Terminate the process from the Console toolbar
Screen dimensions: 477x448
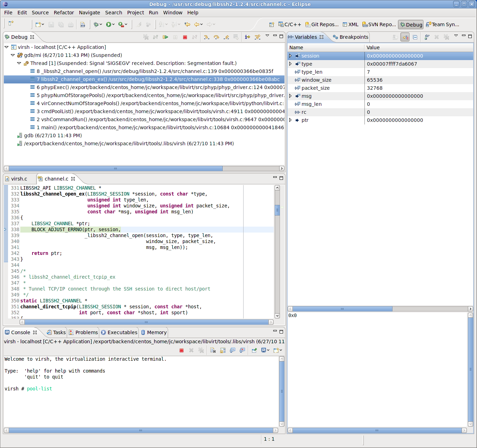[181, 350]
